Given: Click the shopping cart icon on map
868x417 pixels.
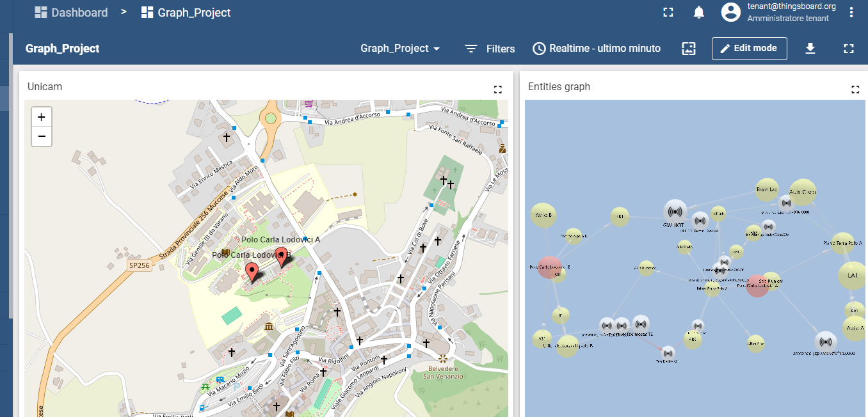Looking at the screenshot, I should click(x=309, y=102).
